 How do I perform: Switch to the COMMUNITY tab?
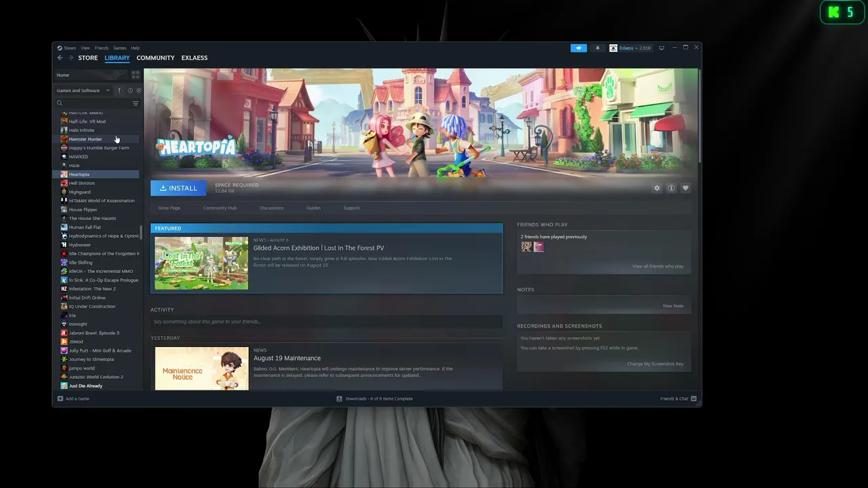pyautogui.click(x=155, y=58)
